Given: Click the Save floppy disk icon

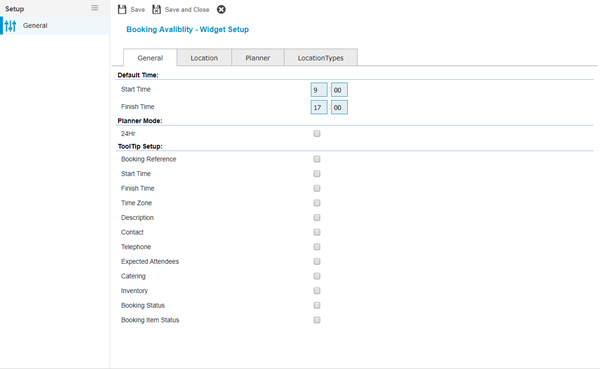Looking at the screenshot, I should 122,10.
